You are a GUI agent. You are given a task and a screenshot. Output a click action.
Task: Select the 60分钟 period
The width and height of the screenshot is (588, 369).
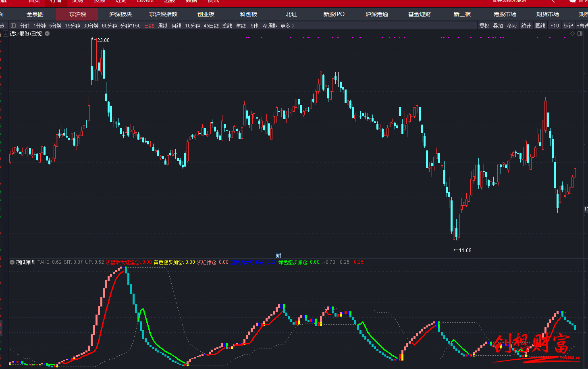click(x=110, y=26)
